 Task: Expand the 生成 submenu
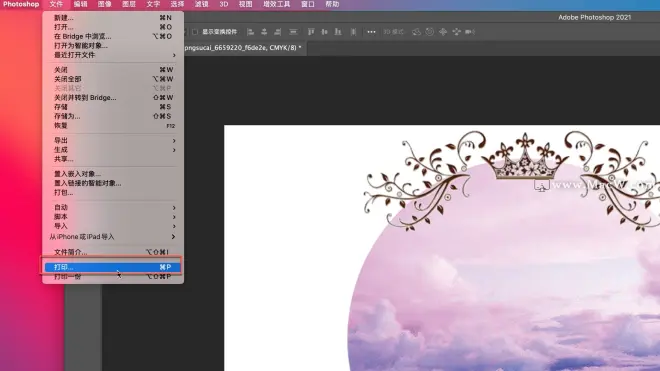coord(113,150)
